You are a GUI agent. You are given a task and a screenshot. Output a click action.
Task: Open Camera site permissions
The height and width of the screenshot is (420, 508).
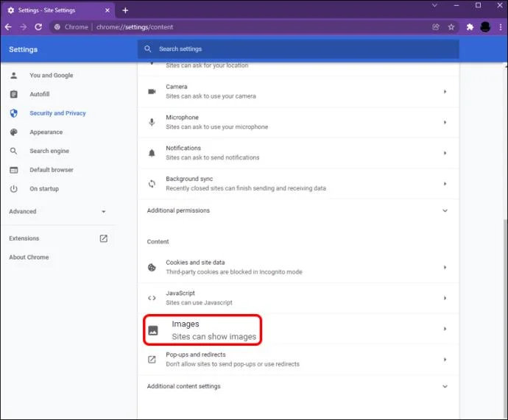point(298,91)
